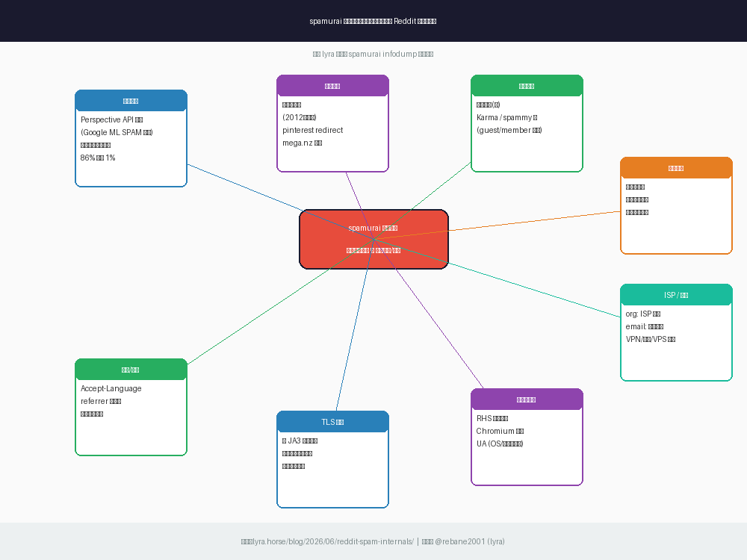Click the 'Accept-Language' line
747x560 pixels.
(x=111, y=388)
